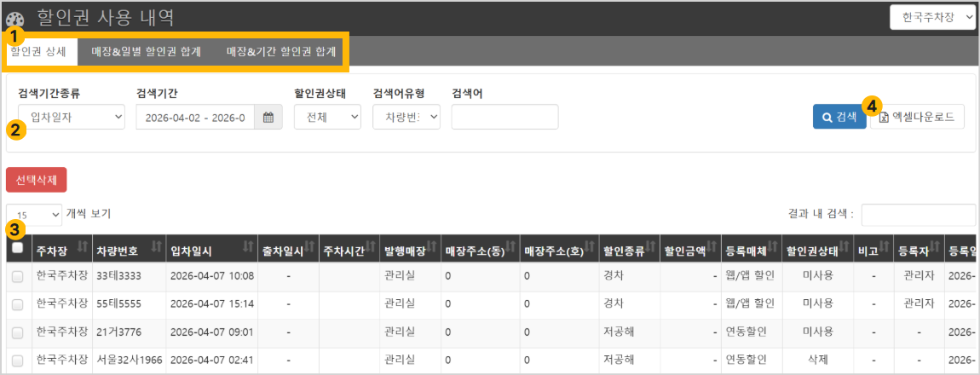Check the row for vehicle 55테5555
This screenshot has height=375, width=980.
(18, 304)
